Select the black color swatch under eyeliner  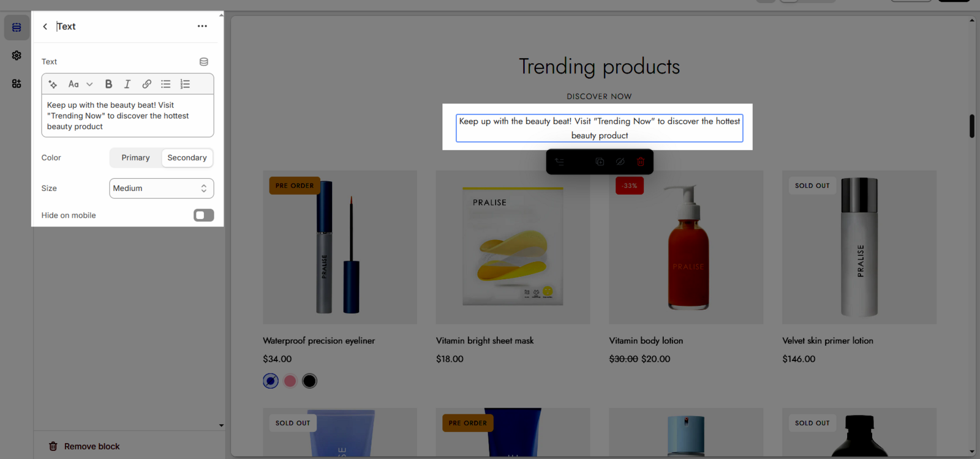(x=310, y=381)
